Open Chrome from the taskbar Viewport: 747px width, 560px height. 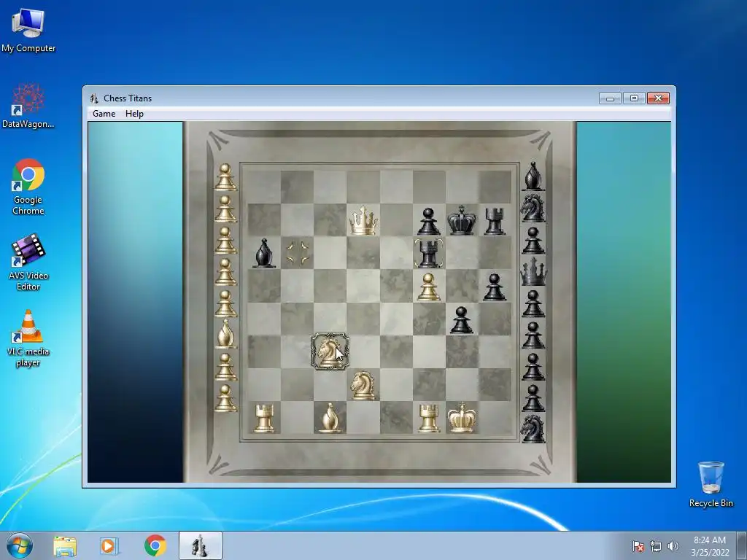(x=155, y=546)
